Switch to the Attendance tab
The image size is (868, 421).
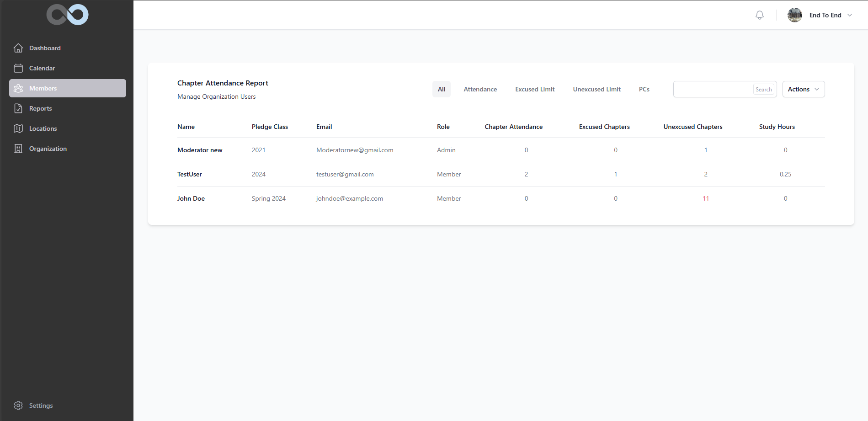480,89
